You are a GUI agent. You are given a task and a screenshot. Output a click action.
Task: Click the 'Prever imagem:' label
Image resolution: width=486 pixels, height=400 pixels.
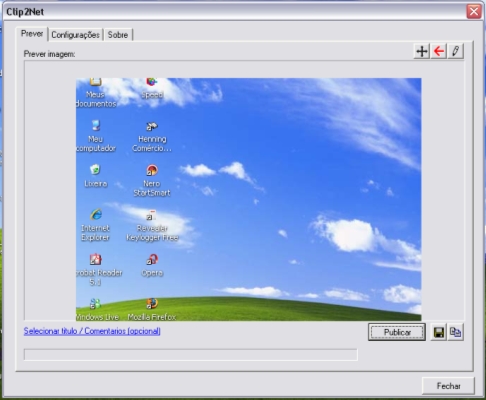pyautogui.click(x=49, y=54)
